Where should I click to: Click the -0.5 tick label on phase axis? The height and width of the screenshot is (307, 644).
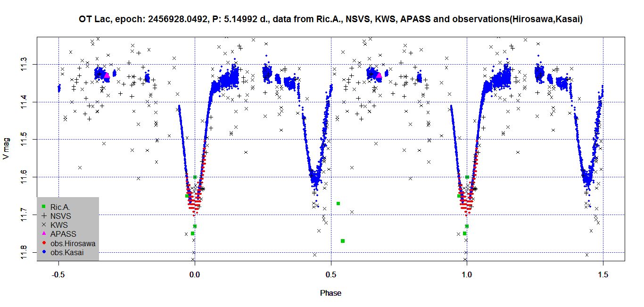[58, 274]
